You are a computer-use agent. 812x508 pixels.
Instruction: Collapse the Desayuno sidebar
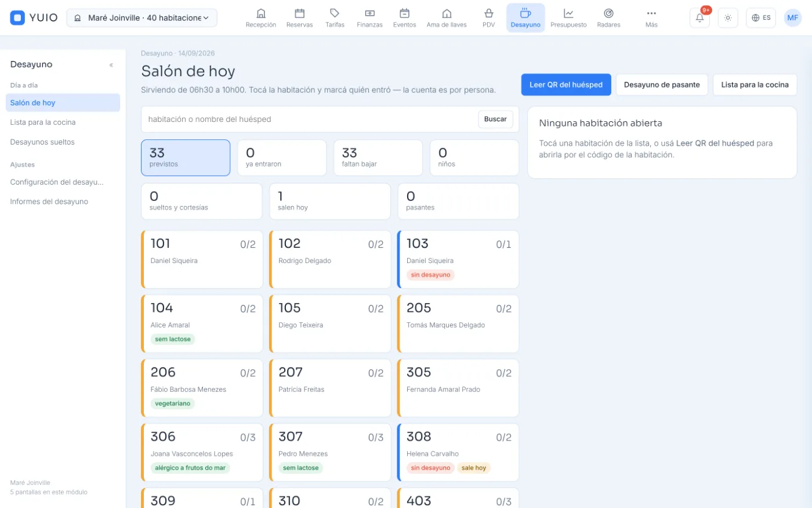click(x=111, y=65)
